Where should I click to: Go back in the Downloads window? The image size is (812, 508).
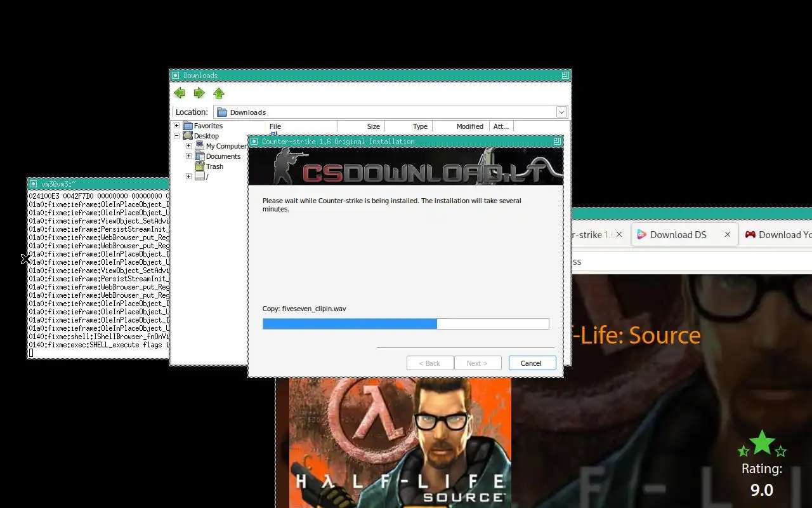click(180, 93)
